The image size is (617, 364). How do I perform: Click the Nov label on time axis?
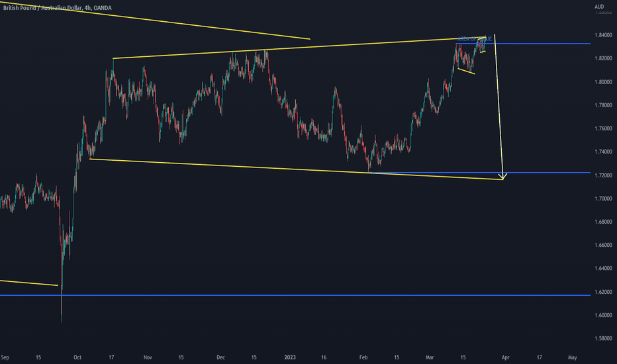point(148,357)
